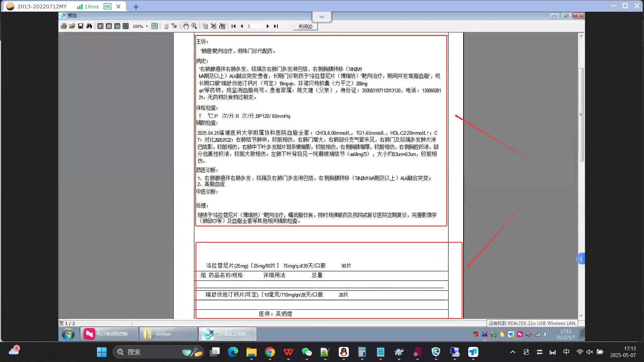Click the 关闭(X) close preview button
Image resolution: width=644 pixels, height=362 pixels.
(x=305, y=26)
